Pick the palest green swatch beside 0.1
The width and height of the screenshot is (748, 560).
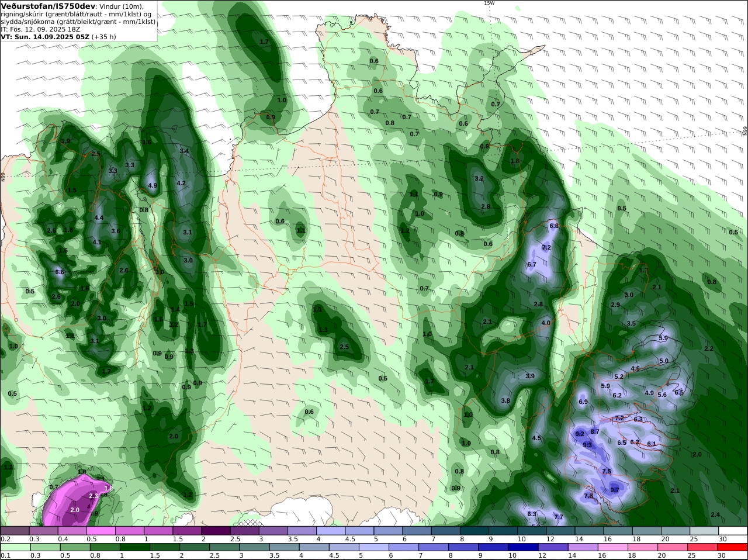[15, 548]
